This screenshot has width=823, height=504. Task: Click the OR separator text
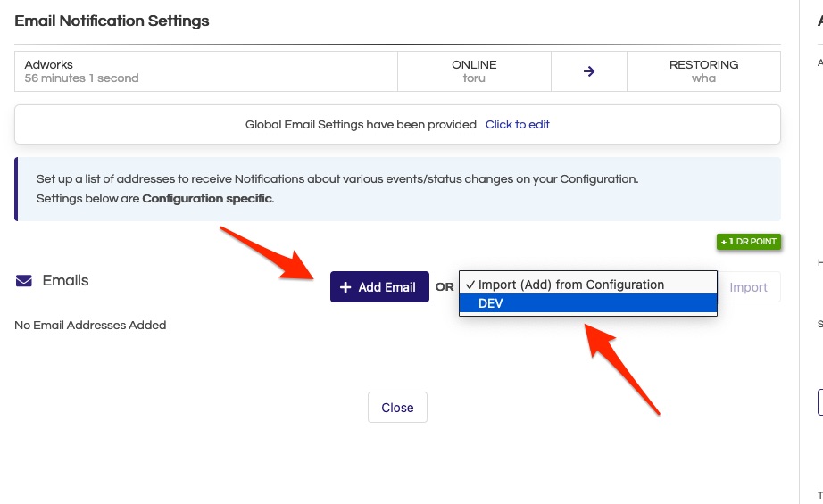[x=444, y=287]
